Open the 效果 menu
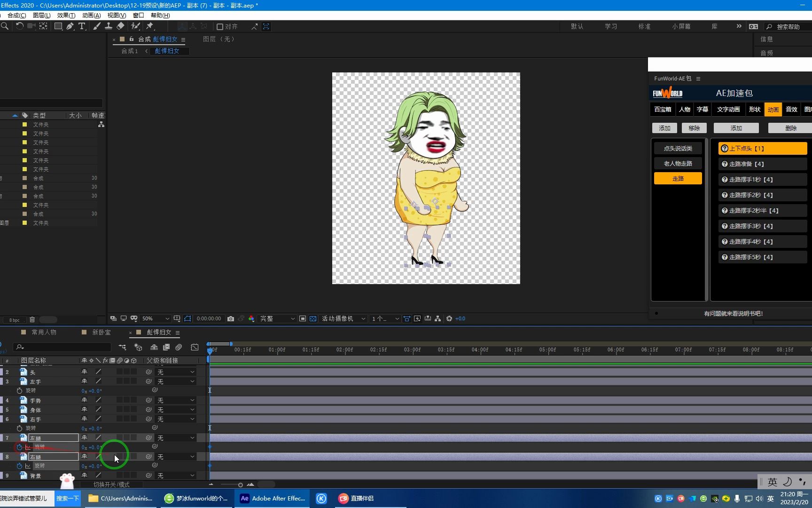The height and width of the screenshot is (508, 812). pyautogui.click(x=66, y=16)
